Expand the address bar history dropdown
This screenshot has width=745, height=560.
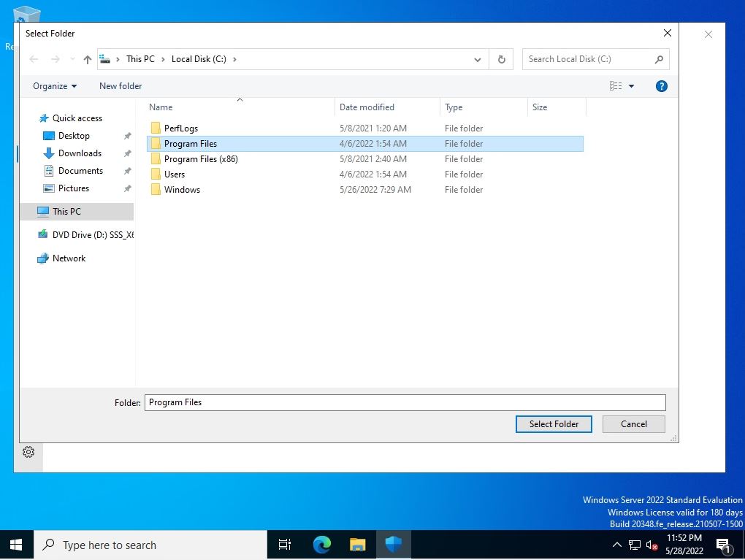point(478,59)
